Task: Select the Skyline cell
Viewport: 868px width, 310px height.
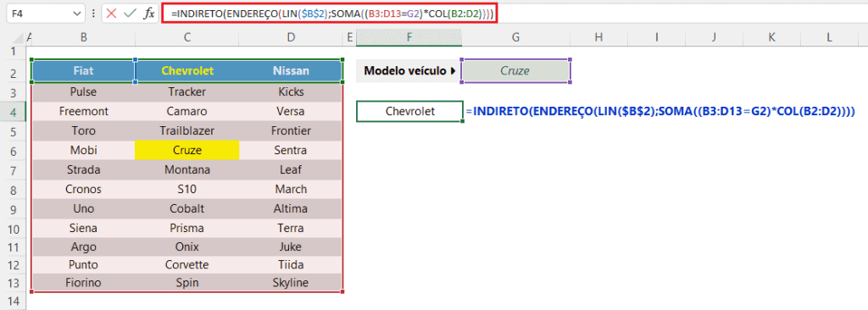Action: [x=292, y=283]
